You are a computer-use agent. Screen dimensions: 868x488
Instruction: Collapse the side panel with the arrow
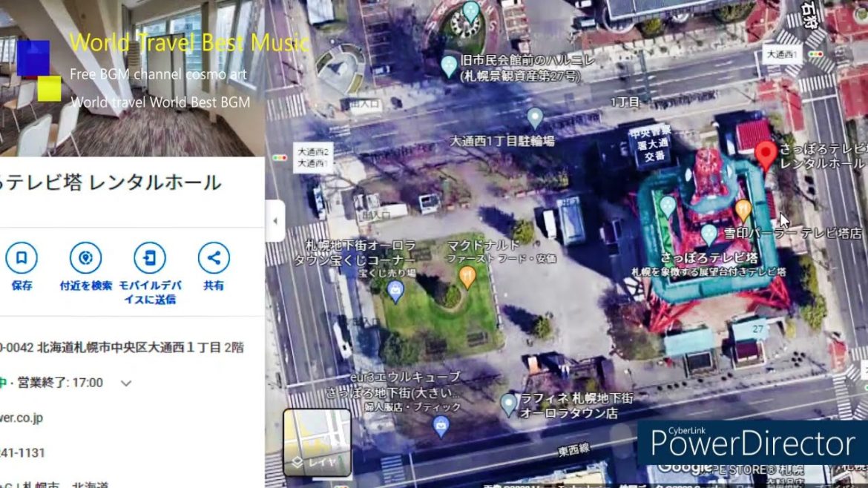point(274,220)
